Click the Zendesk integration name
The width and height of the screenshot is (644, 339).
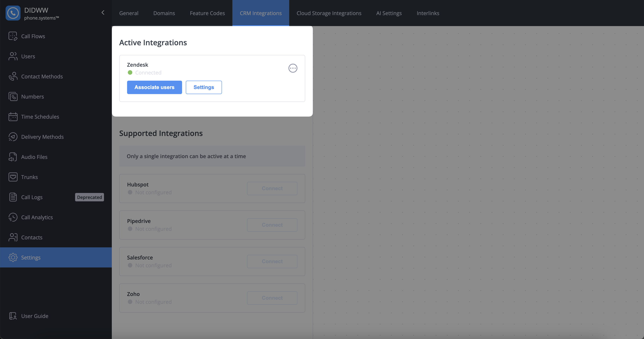click(138, 65)
